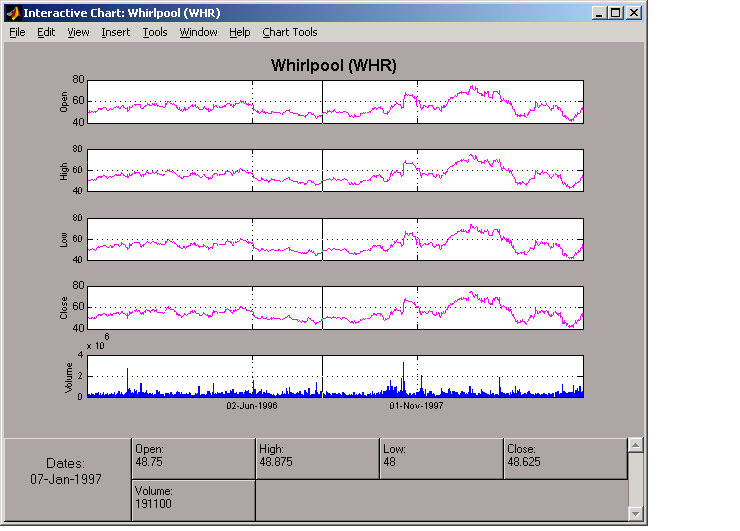
Task: Open the Window menu
Action: tap(198, 32)
